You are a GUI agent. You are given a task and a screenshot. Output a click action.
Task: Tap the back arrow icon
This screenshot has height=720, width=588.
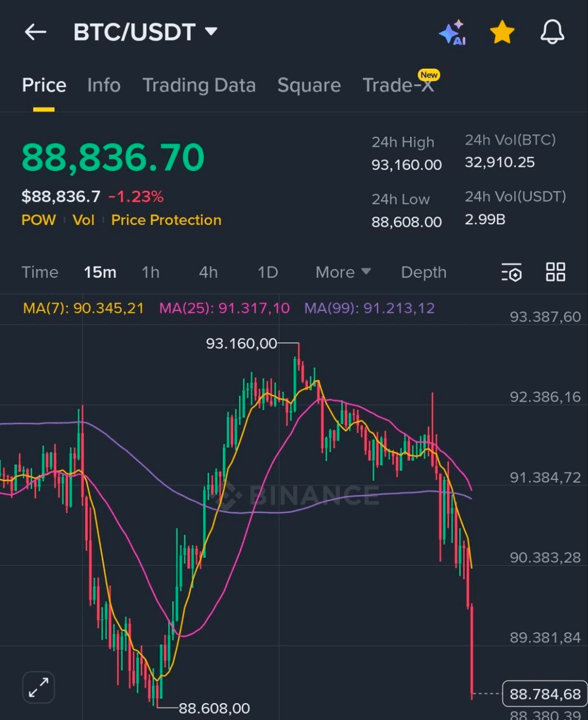pos(35,32)
